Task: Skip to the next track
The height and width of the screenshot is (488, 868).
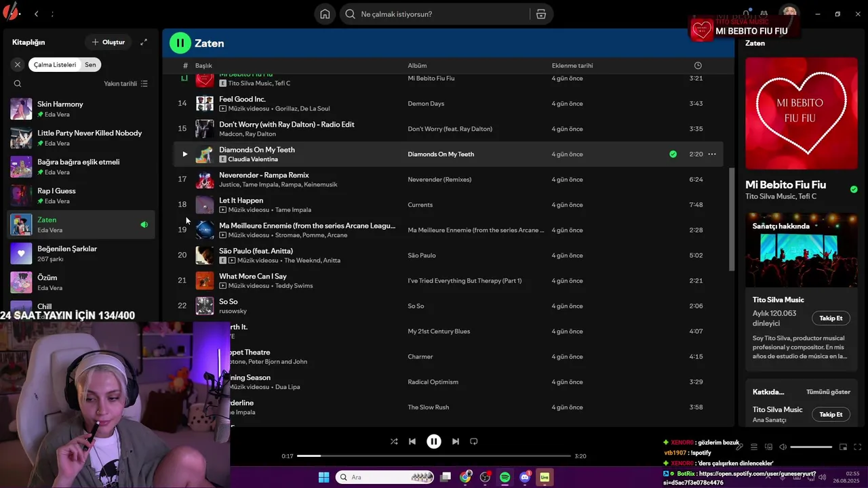Action: point(456,441)
